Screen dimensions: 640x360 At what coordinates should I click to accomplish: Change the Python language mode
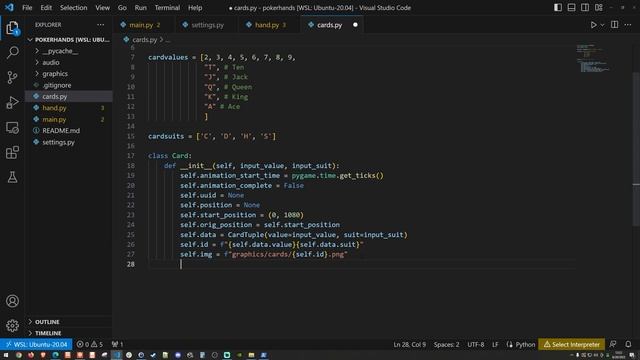pos(521,344)
